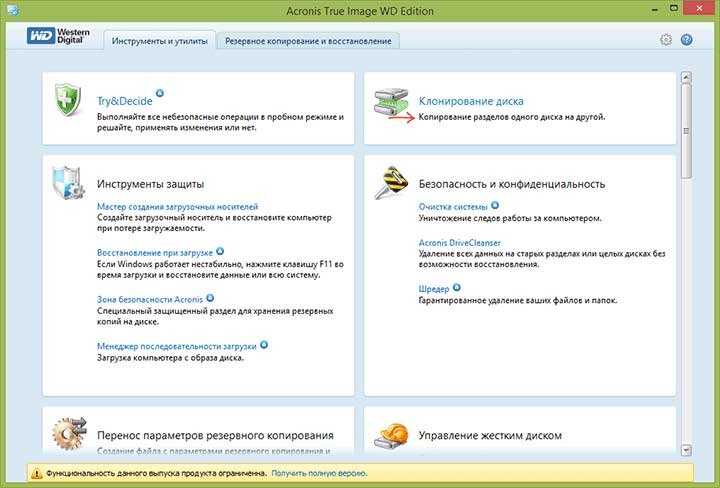Click the vertical scrollbar thumb
720x488 pixels.
(686, 131)
